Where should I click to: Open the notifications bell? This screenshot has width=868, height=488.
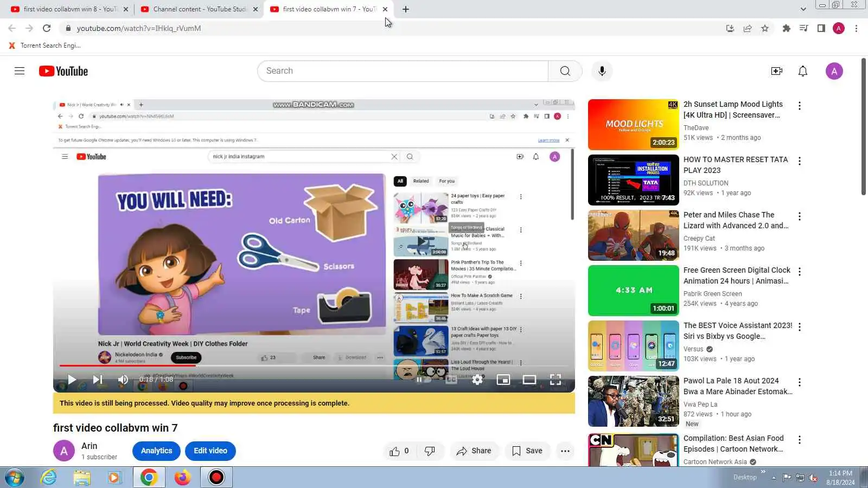point(803,71)
